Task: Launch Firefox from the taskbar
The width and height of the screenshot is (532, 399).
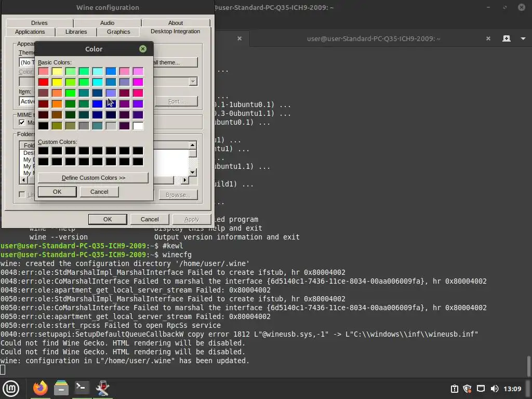Action: pos(41,388)
